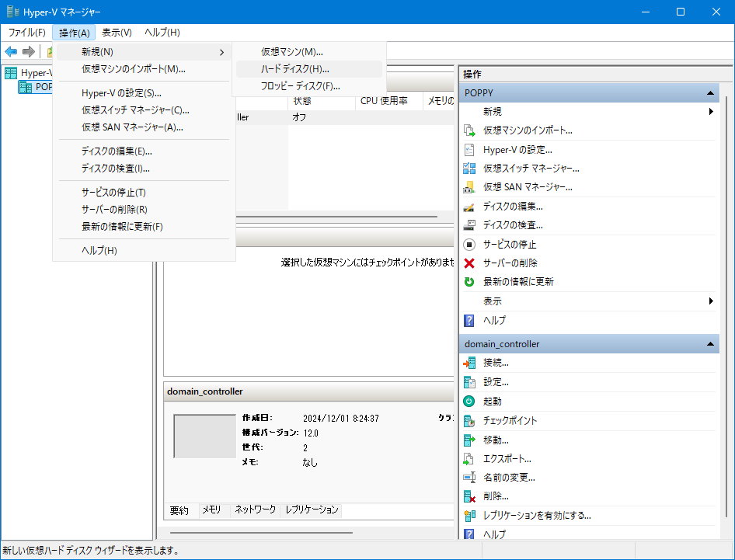Click the Hyper-V の設定 icon in Actions pane
Screen dimensions: 735x560
click(469, 150)
